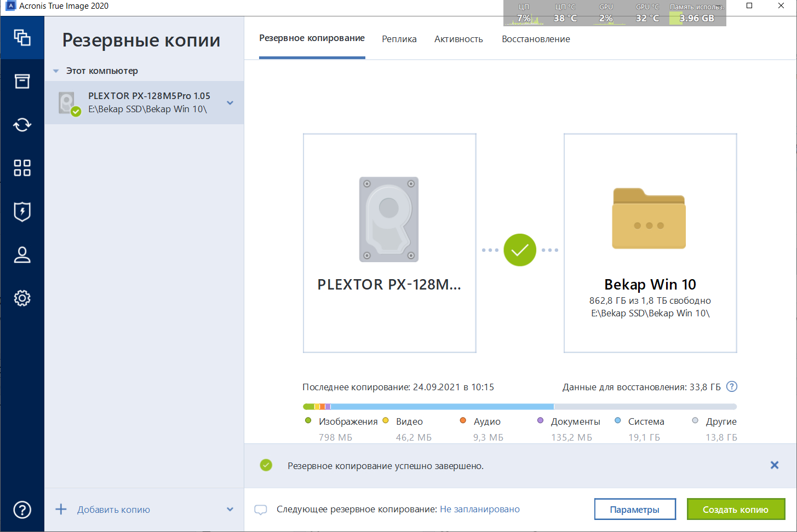
Task: Open the Help question mark icon
Action: (22, 510)
